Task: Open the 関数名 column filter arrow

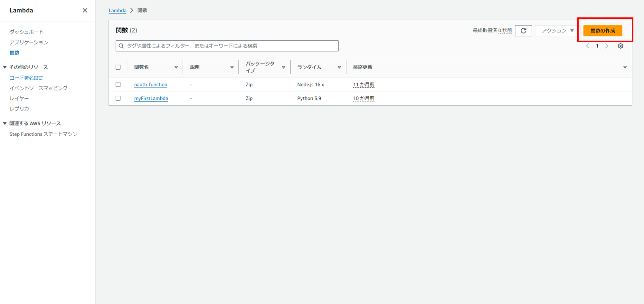Action: (176, 67)
